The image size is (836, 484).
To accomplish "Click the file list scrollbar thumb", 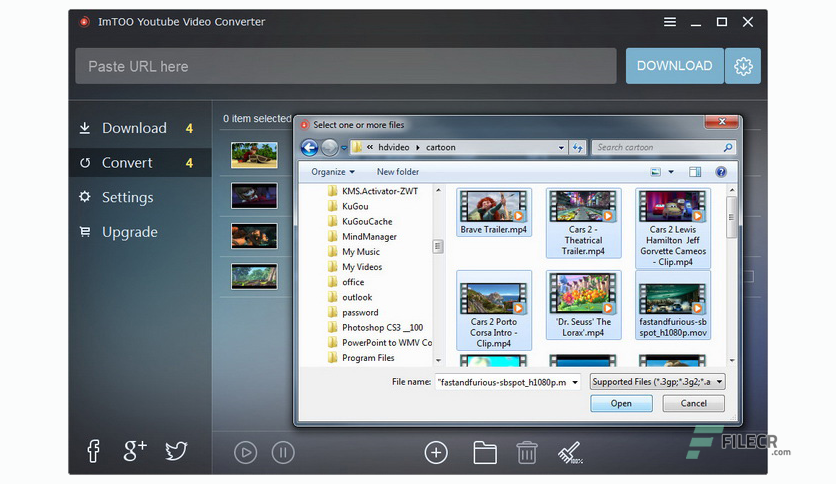I will pos(732,217).
